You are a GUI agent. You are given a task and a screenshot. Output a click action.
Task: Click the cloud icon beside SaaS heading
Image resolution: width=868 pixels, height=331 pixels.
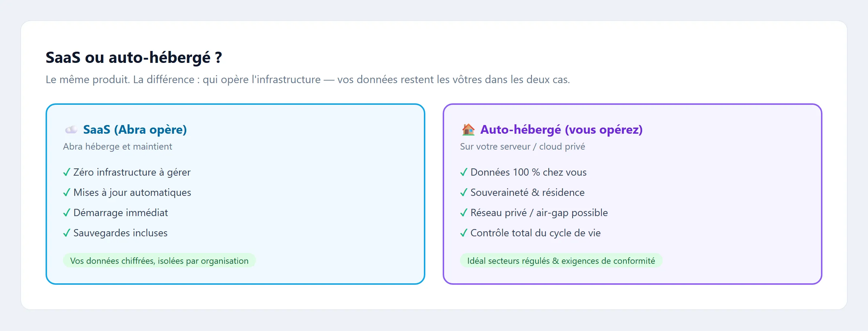pyautogui.click(x=71, y=129)
